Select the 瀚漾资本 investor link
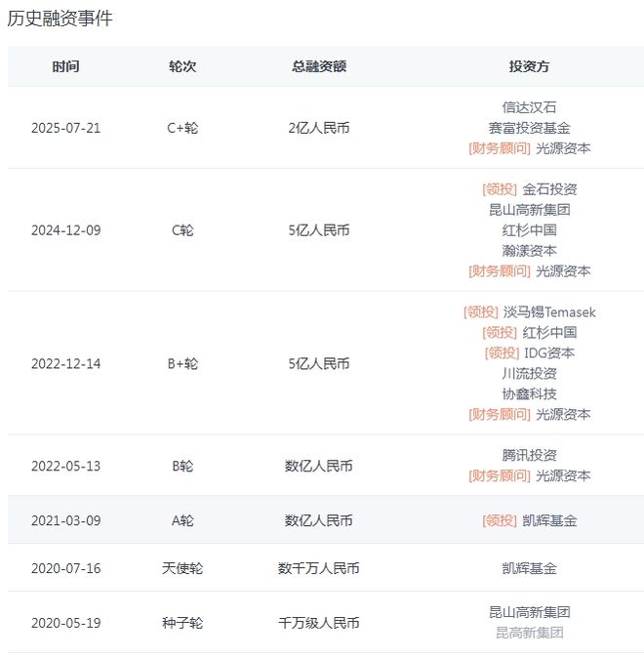Image resolution: width=644 pixels, height=656 pixels. 529,251
